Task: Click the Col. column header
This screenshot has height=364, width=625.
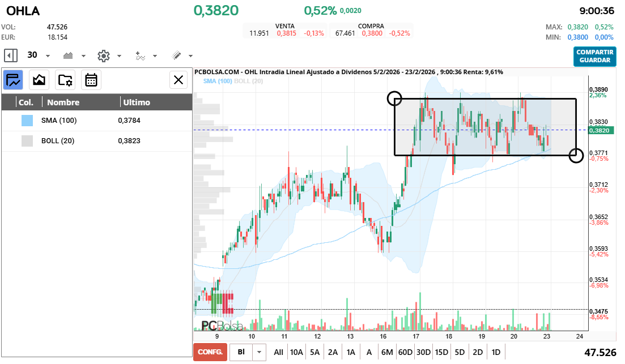Action: click(x=26, y=102)
